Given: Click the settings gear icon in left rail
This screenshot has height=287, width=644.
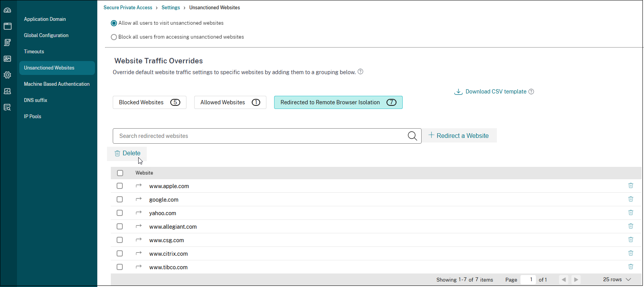Looking at the screenshot, I should 7,75.
